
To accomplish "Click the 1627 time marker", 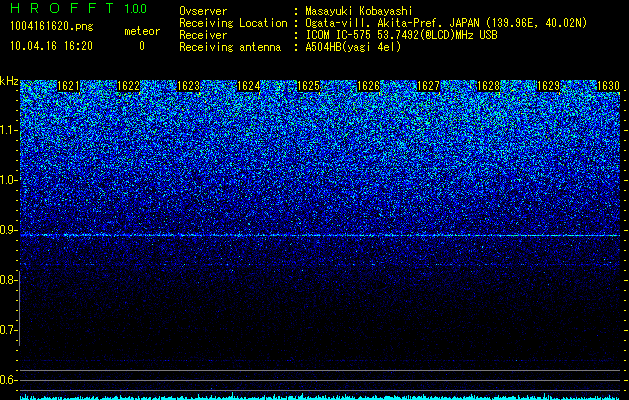I will click(428, 86).
